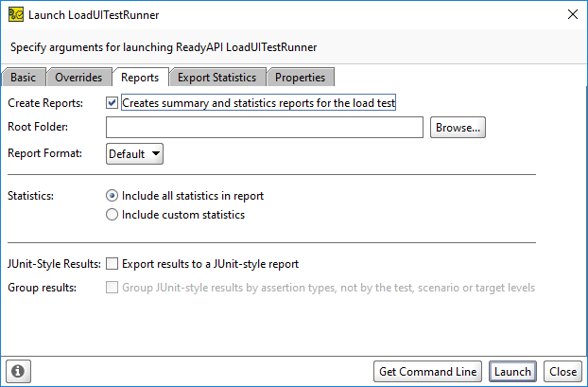Open the Report Format dropdown
The image size is (588, 387).
pyautogui.click(x=134, y=154)
